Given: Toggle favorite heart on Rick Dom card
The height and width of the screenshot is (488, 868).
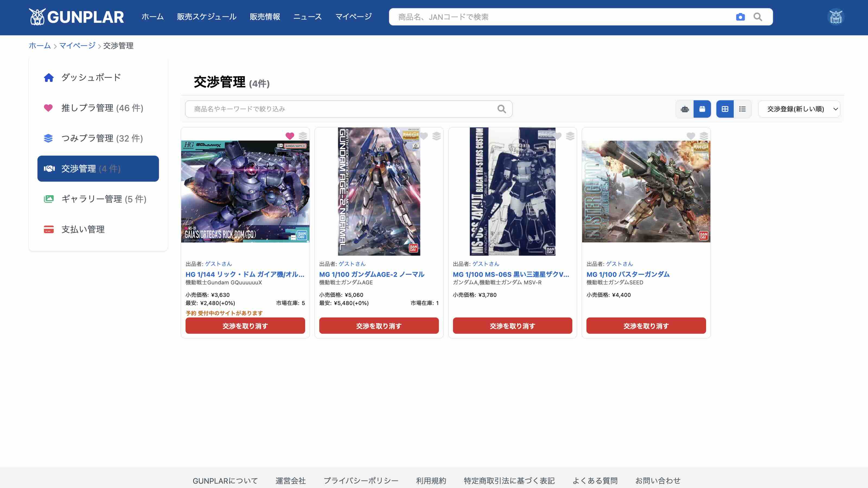Looking at the screenshot, I should (290, 136).
